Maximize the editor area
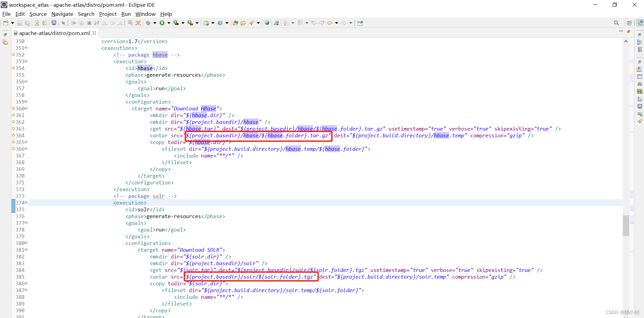 pyautogui.click(x=628, y=31)
